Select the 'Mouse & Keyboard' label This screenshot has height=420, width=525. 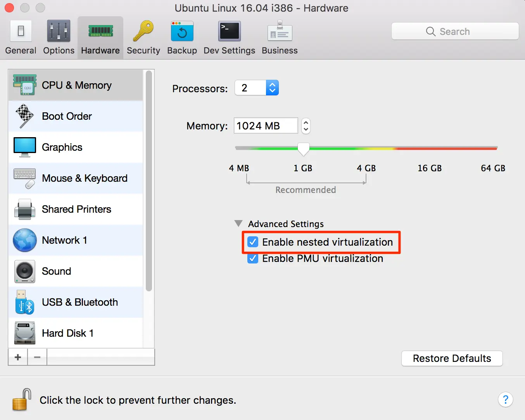tap(85, 178)
